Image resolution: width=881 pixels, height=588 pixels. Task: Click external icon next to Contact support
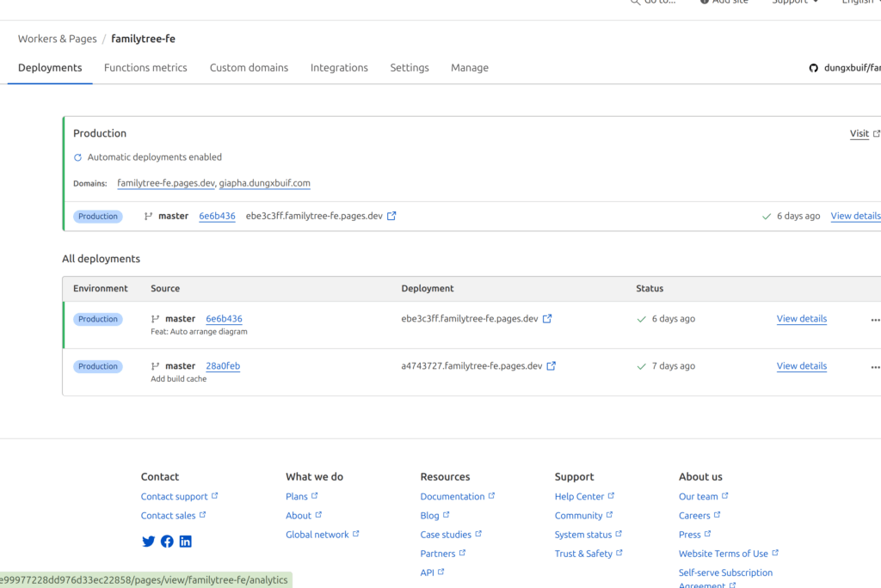[x=214, y=496]
